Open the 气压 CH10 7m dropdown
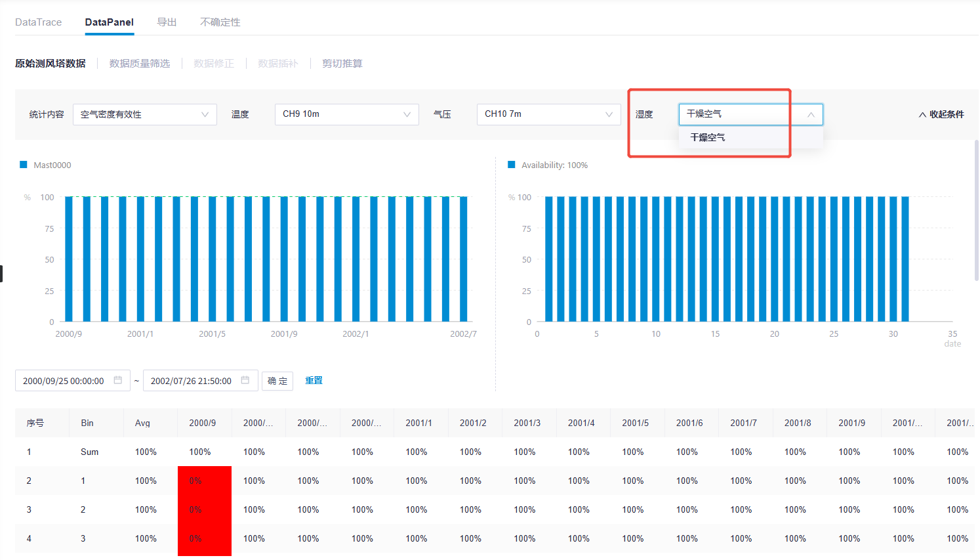This screenshot has width=980, height=560. pyautogui.click(x=548, y=114)
